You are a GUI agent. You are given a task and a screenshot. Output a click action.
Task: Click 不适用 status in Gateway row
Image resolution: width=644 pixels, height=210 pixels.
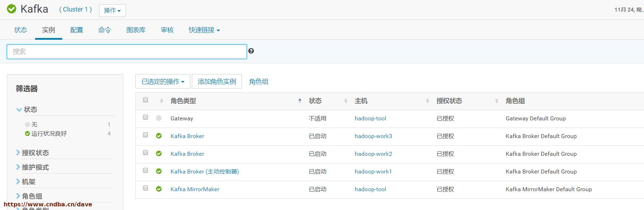pyautogui.click(x=317, y=119)
